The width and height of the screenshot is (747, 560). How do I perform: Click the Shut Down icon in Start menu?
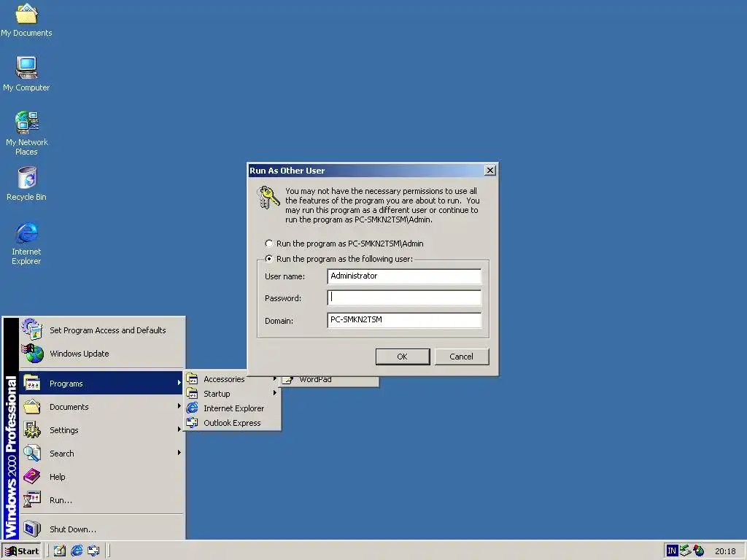click(x=32, y=529)
